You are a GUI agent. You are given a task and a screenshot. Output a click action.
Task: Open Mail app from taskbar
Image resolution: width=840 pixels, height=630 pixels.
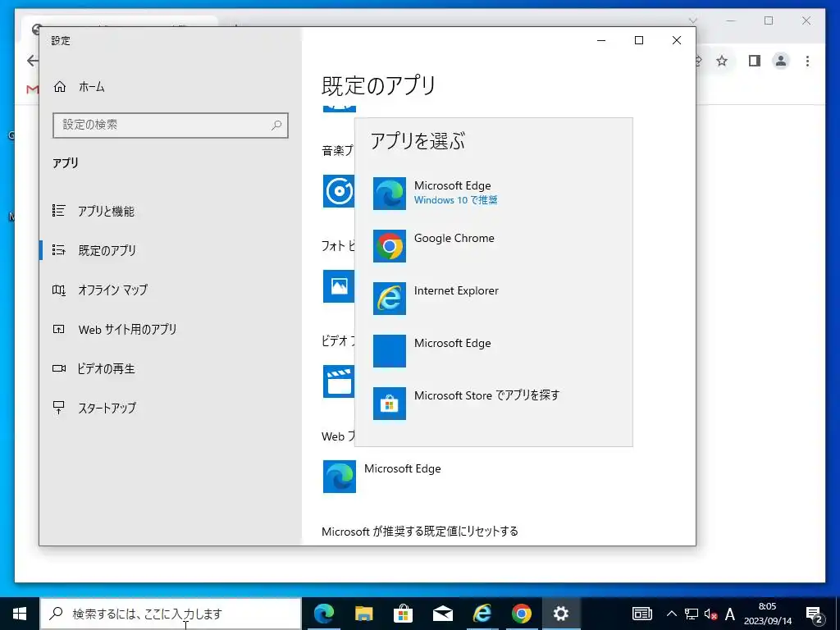pyautogui.click(x=442, y=614)
